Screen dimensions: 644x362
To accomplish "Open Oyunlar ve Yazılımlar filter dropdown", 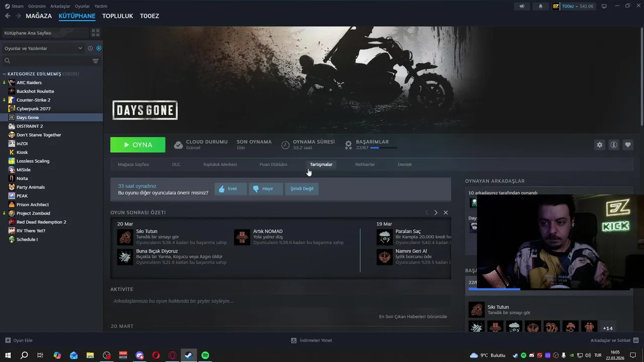I will click(43, 48).
